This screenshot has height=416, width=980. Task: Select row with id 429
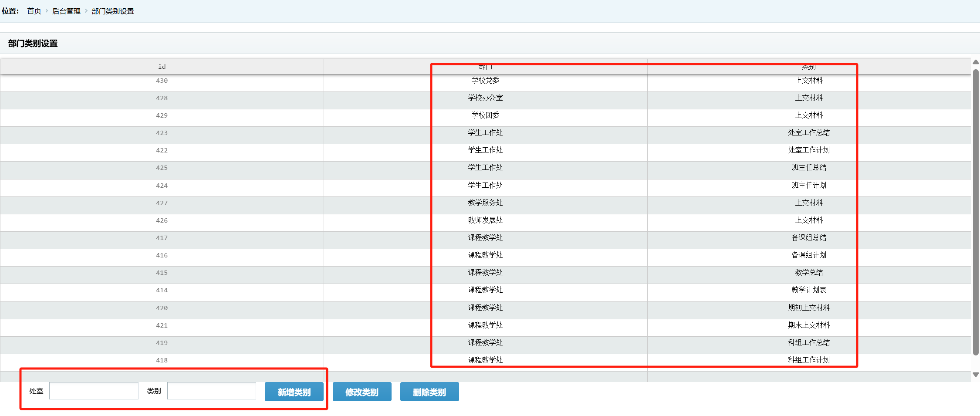(x=485, y=118)
